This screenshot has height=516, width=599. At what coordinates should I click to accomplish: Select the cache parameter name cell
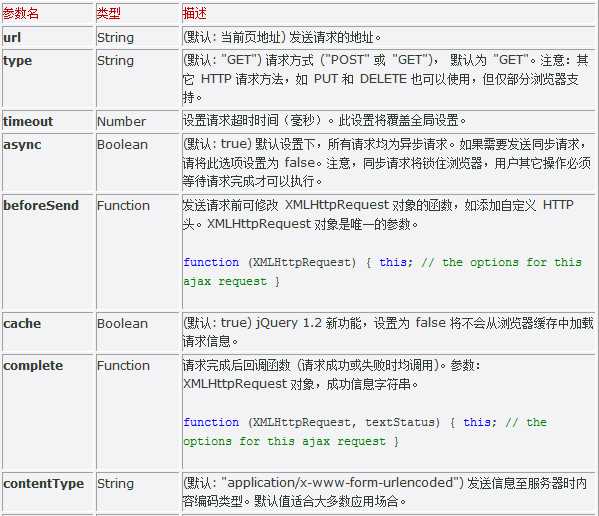(47, 332)
